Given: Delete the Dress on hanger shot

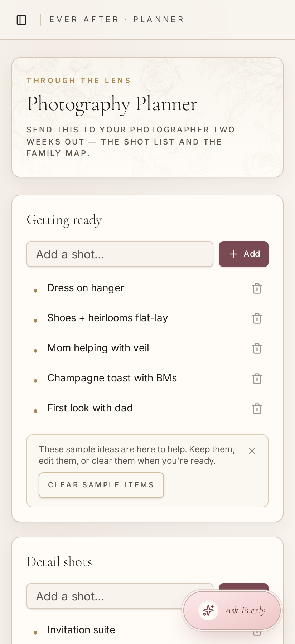Looking at the screenshot, I should point(257,288).
